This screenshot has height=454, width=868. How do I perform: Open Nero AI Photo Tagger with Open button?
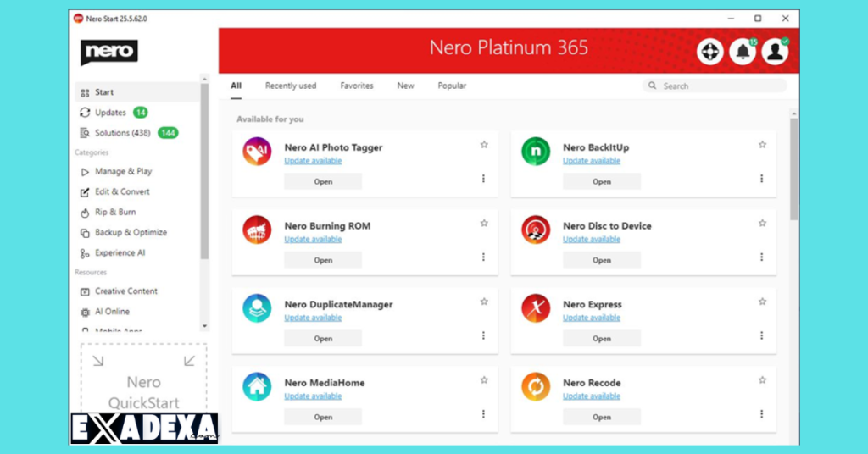click(323, 181)
